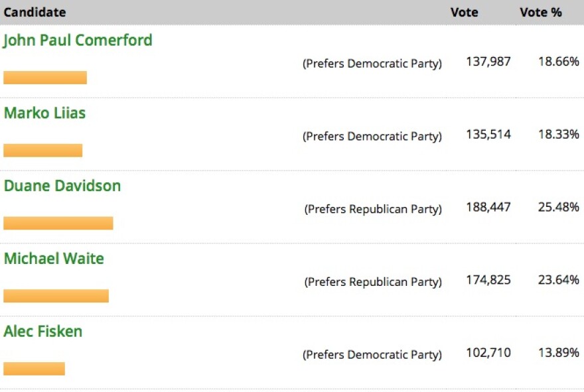Click Michael Waite's orange vote bar

pyautogui.click(x=56, y=296)
